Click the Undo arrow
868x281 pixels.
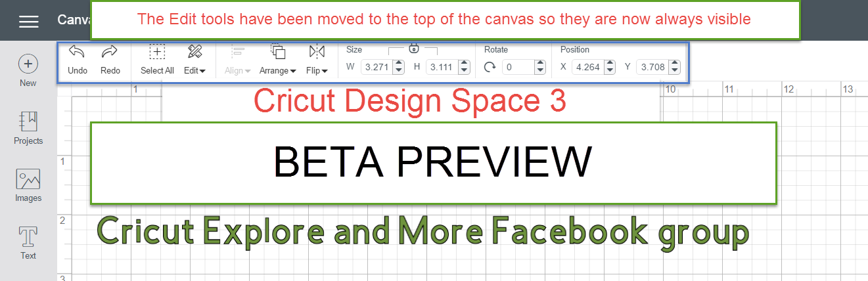click(x=78, y=59)
